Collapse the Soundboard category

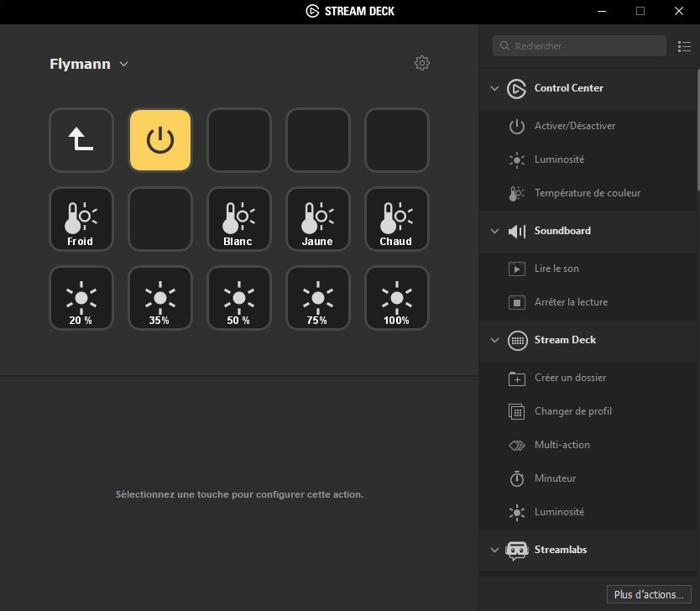click(x=494, y=231)
